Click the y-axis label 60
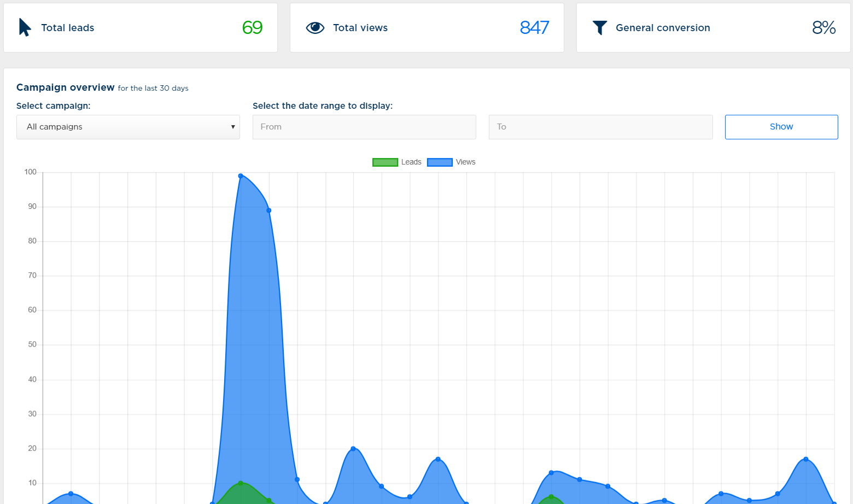Screen dimensions: 853x504 33,310
